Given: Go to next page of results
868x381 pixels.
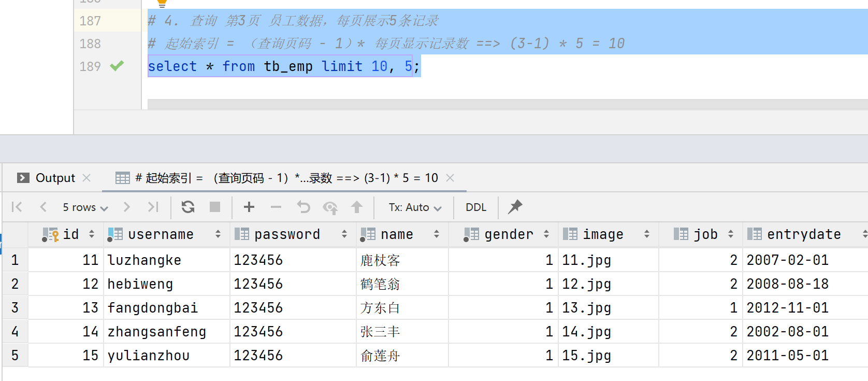Looking at the screenshot, I should (x=127, y=207).
